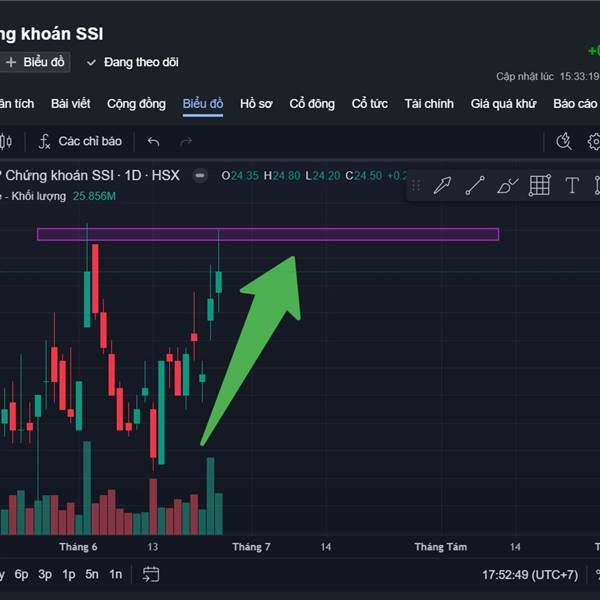Undo the last chart action
Screen dimensions: 600x600
click(153, 142)
